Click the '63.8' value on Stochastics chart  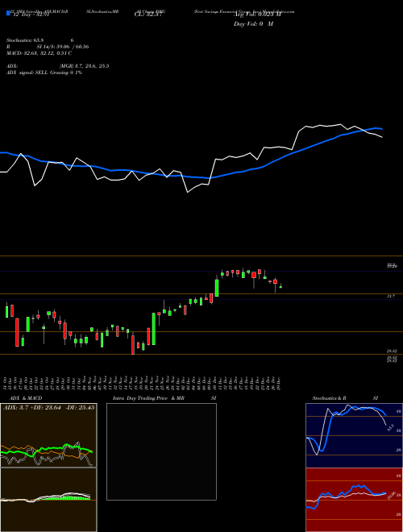[391, 427]
